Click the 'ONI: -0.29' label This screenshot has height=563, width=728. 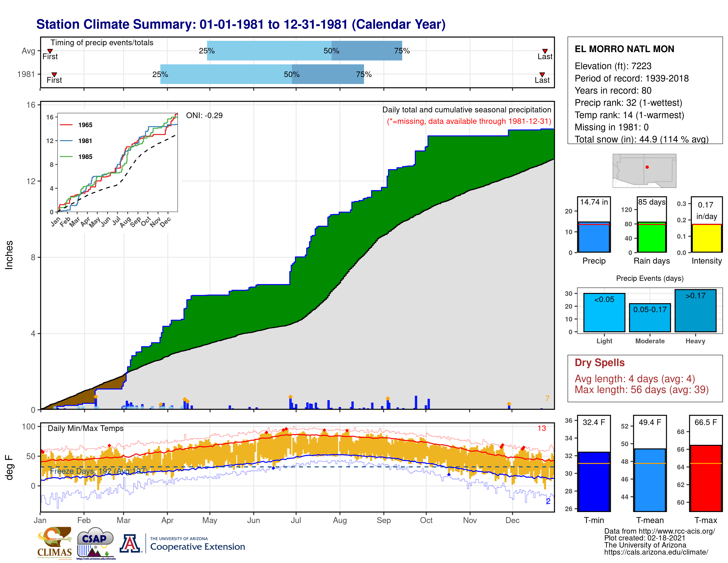[x=204, y=115]
